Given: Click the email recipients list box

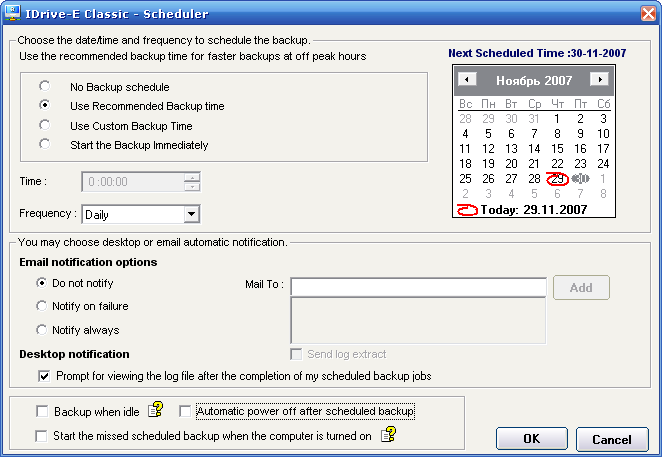Looking at the screenshot, I should coord(418,321).
